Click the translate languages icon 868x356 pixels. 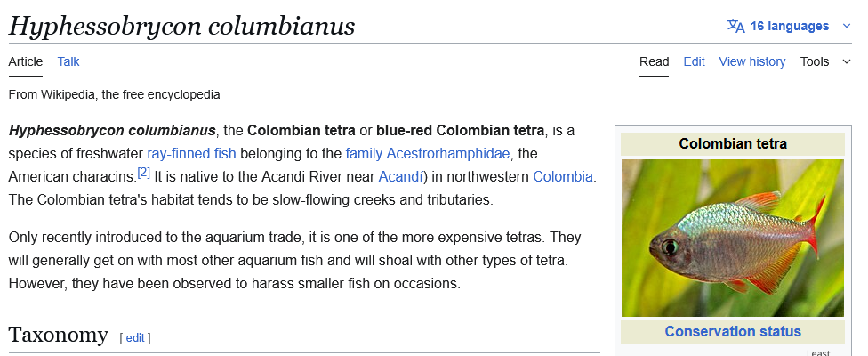735,26
